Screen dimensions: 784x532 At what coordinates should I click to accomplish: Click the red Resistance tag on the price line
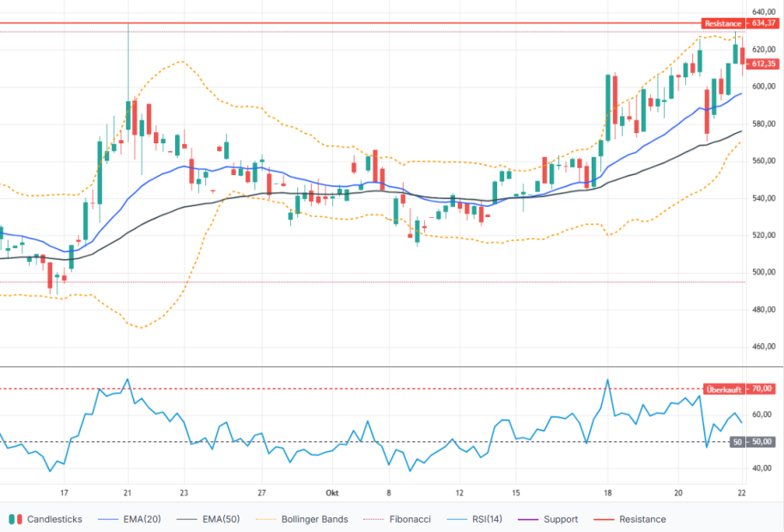(723, 23)
